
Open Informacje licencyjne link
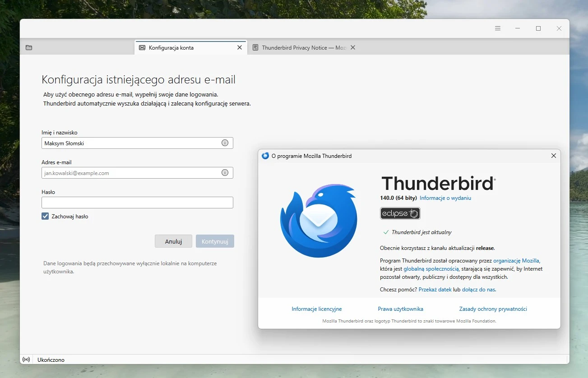tap(317, 309)
